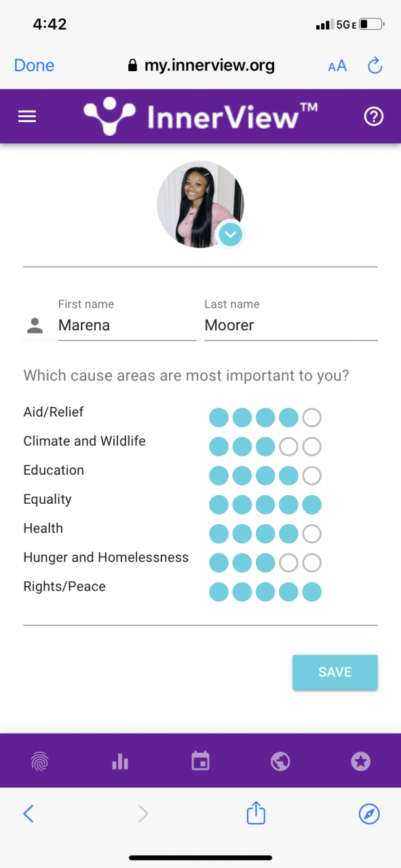Viewport: 401px width, 868px height.
Task: Open the star badge icon in the bottom bar
Action: [360, 762]
